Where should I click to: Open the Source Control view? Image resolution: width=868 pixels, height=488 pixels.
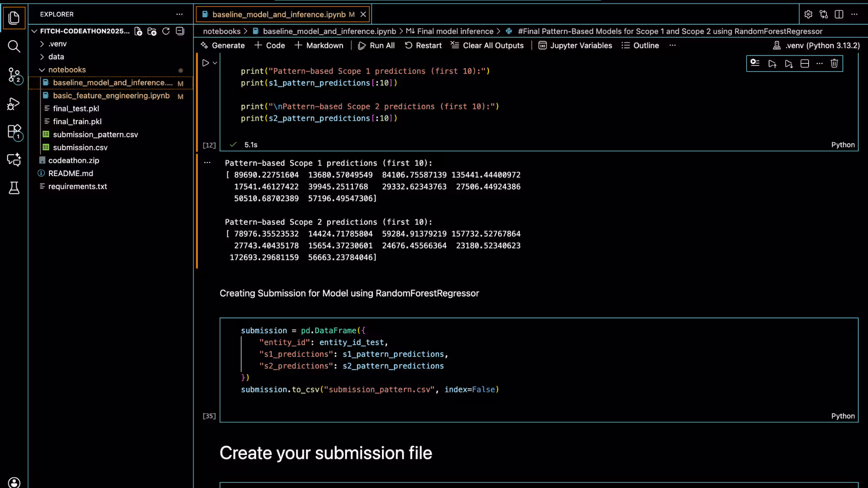14,75
